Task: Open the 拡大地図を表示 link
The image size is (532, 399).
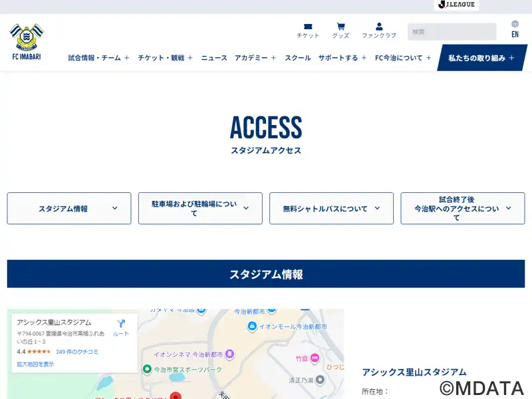Action: click(35, 364)
